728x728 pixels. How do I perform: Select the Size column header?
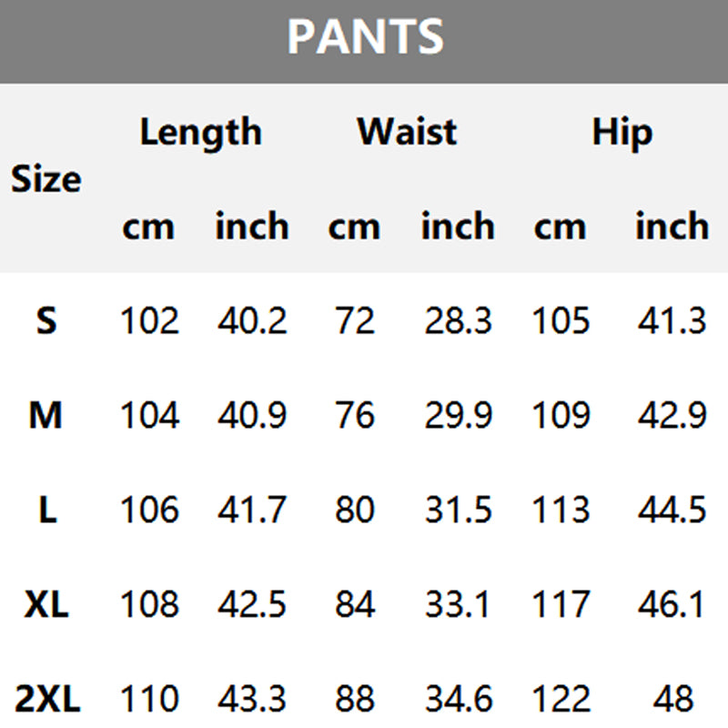coord(45,179)
